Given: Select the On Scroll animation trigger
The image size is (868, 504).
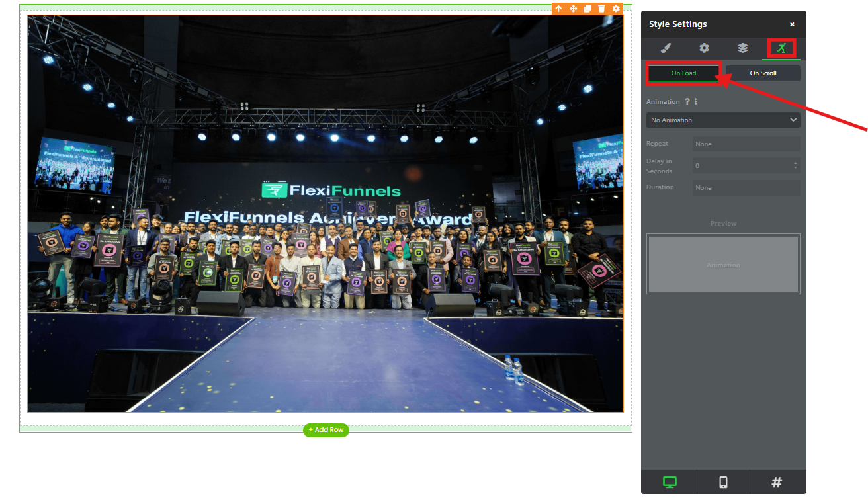Looking at the screenshot, I should point(763,73).
